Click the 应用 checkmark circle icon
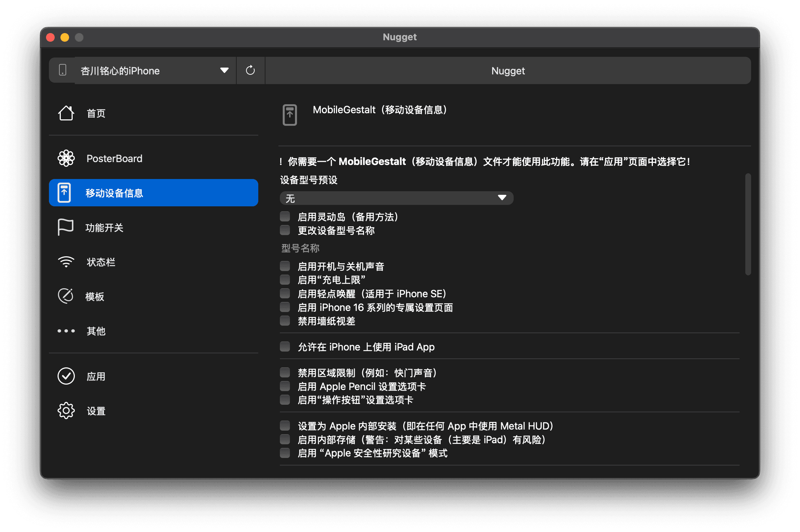The height and width of the screenshot is (532, 800). 66,376
